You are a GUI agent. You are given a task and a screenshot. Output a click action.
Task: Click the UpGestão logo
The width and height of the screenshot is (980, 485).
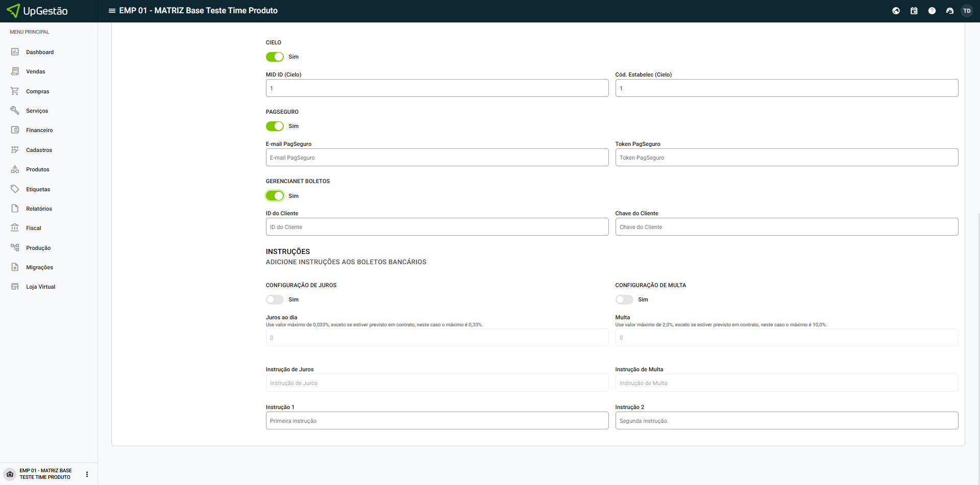[37, 11]
